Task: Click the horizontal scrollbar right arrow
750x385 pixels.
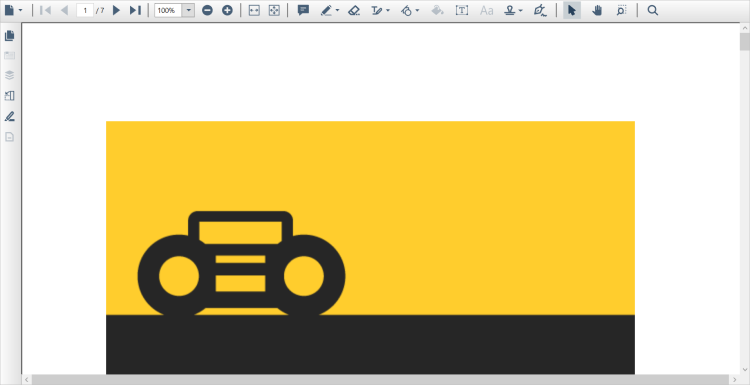Action: point(735,380)
